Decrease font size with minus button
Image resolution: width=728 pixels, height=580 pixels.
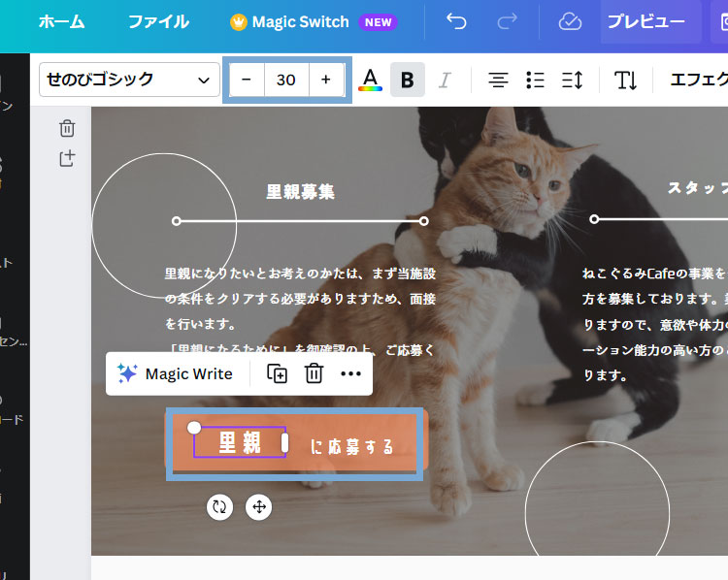[x=247, y=80]
